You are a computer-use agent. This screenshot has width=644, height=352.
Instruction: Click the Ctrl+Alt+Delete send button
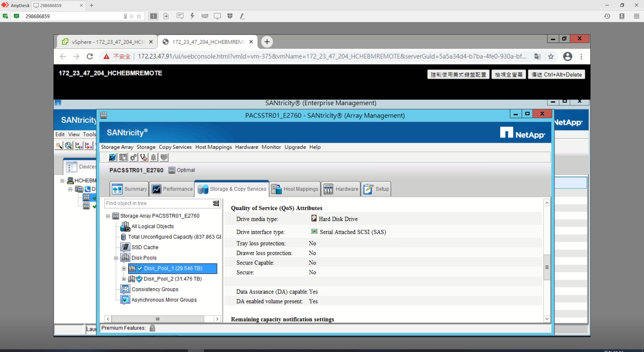coord(556,75)
